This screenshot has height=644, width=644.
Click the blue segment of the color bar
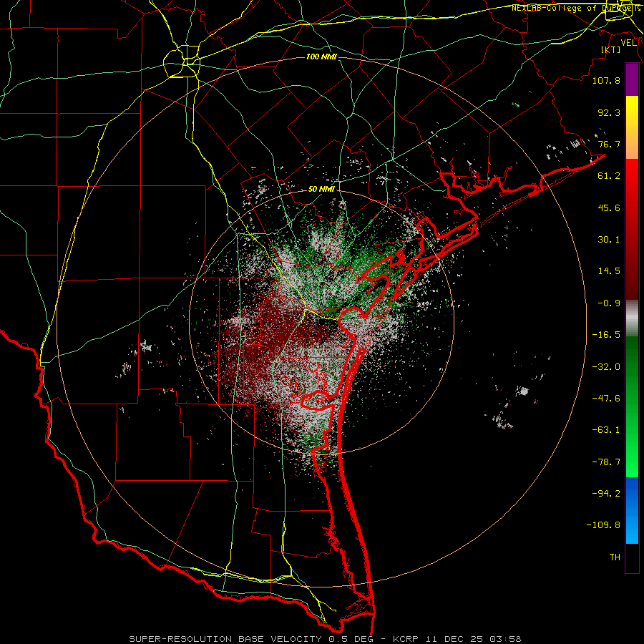pos(632,510)
